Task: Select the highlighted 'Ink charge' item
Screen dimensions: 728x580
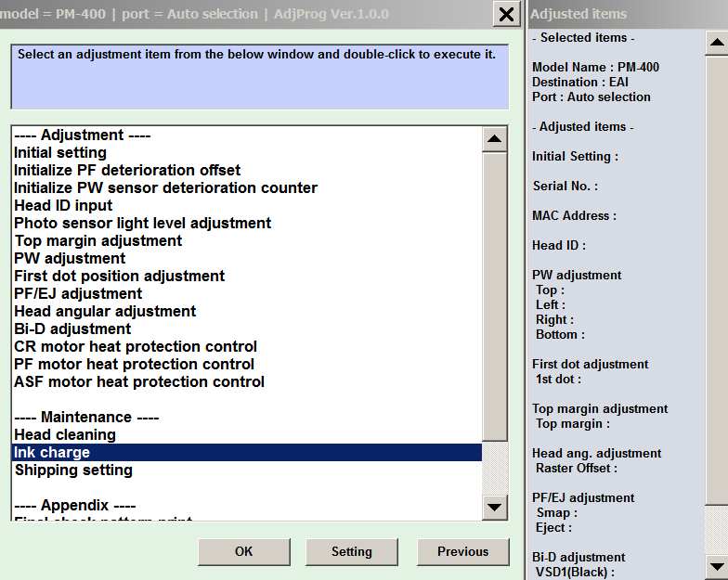Action: pos(246,453)
